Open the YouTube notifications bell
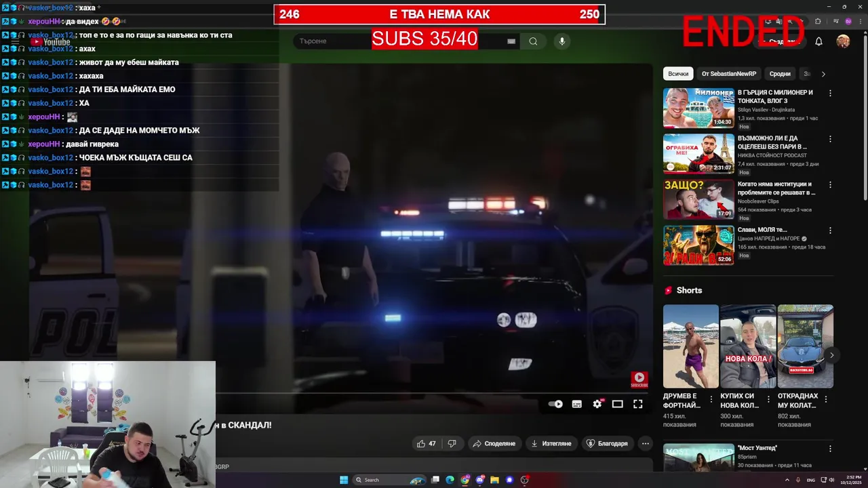Viewport: 868px width, 488px height. click(818, 41)
